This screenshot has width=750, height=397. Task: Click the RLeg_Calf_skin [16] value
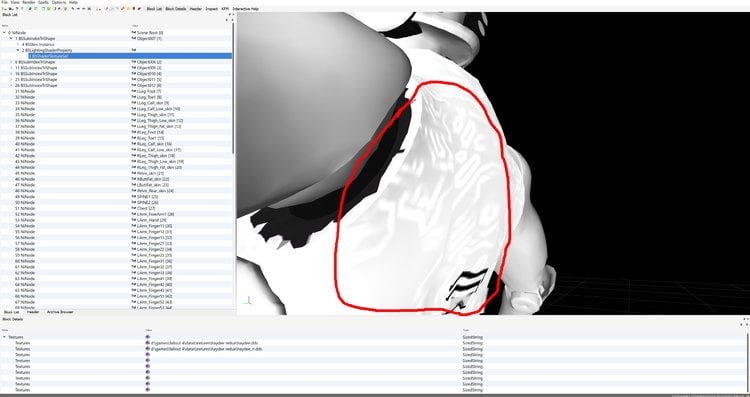pos(154,144)
